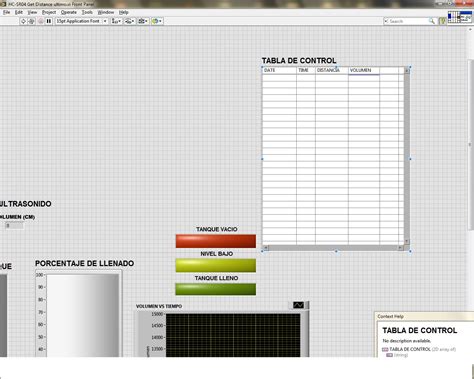Open the Window menu
Screen dimensions: 474x379
pyautogui.click(x=106, y=12)
